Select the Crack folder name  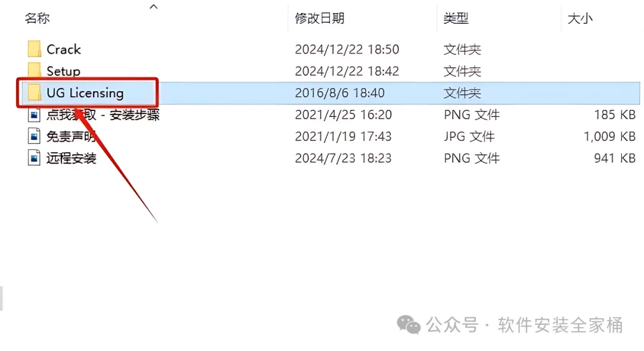pyautogui.click(x=64, y=50)
